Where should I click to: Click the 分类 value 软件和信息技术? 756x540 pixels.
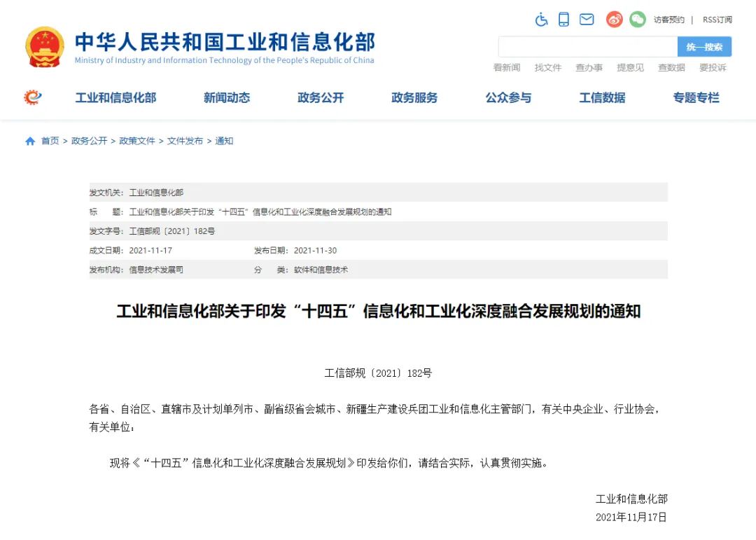click(321, 270)
